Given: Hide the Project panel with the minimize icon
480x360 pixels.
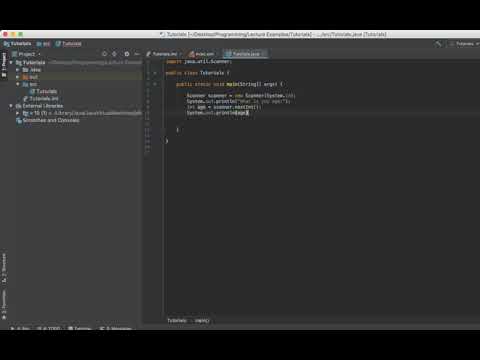Looking at the screenshot, I should [x=137, y=54].
